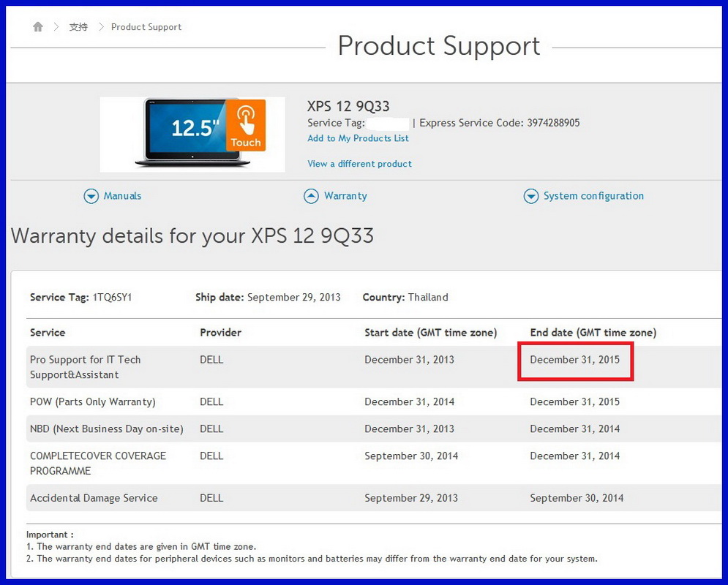Add to My Products List
The width and height of the screenshot is (728, 585).
(x=358, y=138)
